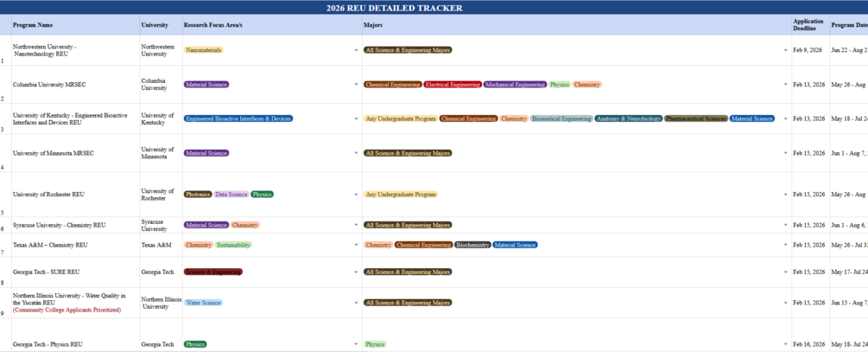
Task: Click the Sustainability chip in Texas A&M row
Action: [x=233, y=245]
